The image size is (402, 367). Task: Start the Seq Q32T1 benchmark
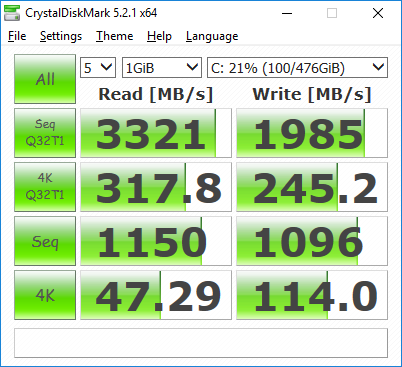point(45,133)
